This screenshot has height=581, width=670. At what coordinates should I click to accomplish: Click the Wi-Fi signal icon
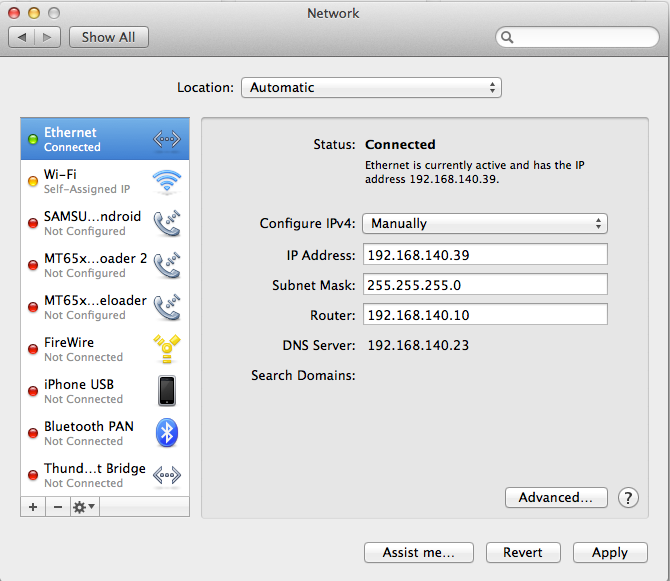point(166,181)
